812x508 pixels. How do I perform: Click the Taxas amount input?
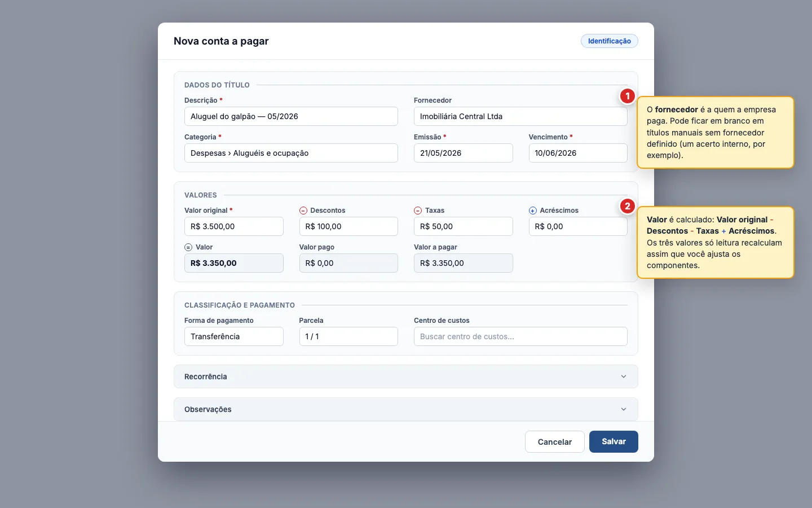point(464,226)
